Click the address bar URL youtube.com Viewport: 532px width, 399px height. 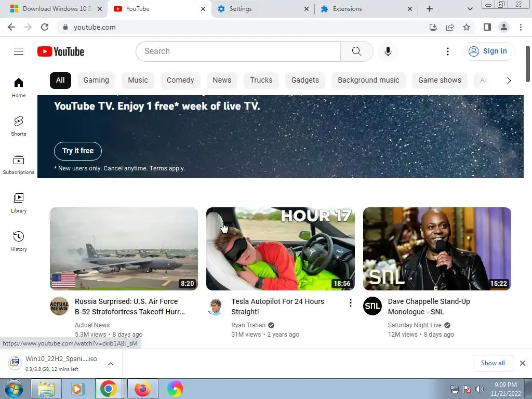point(95,27)
